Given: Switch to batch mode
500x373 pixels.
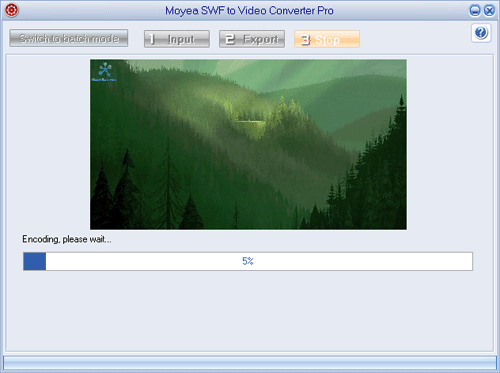Looking at the screenshot, I should [69, 38].
